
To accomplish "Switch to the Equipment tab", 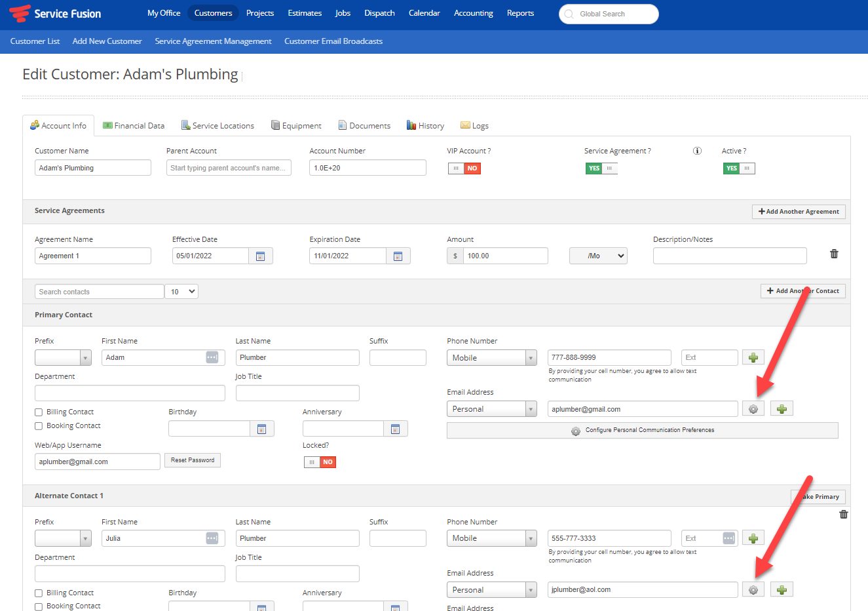I will pyautogui.click(x=296, y=126).
